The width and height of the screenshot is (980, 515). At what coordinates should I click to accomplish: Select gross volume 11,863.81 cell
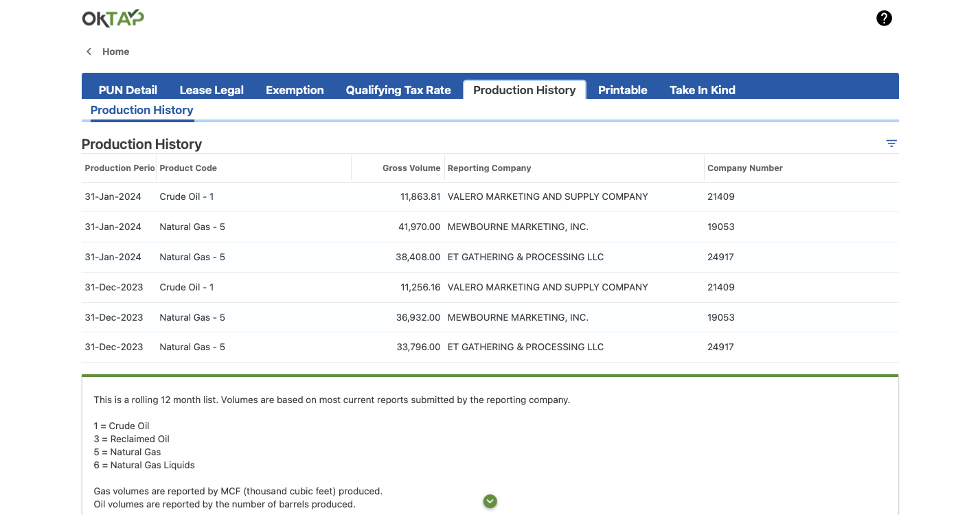click(x=420, y=196)
